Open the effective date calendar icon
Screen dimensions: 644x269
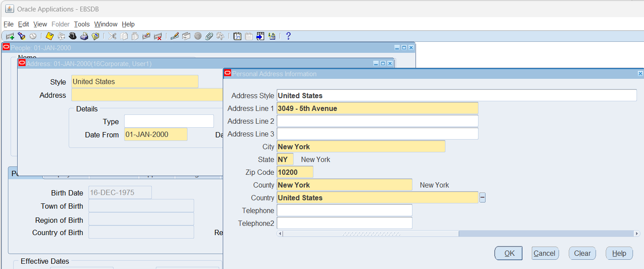pos(237,37)
